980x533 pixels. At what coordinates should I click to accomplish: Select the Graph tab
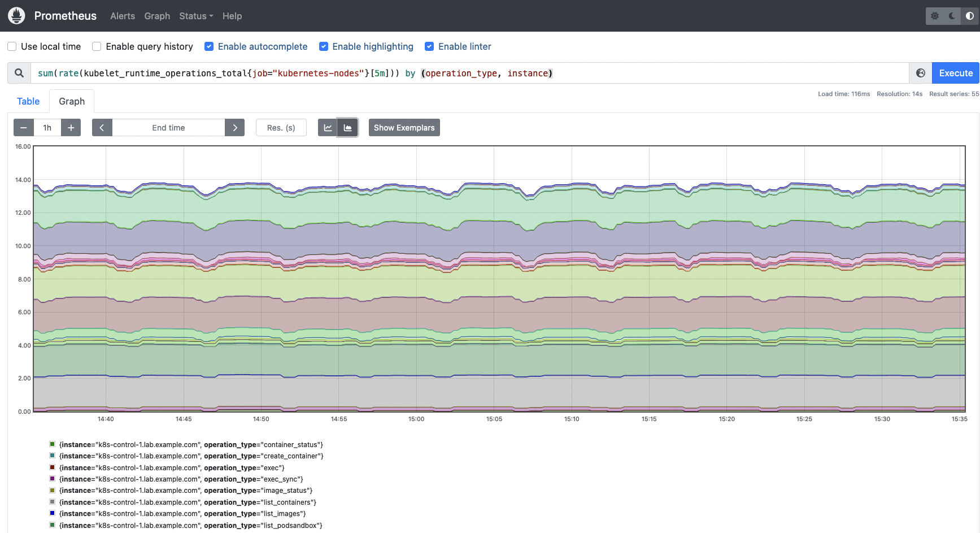pyautogui.click(x=72, y=101)
